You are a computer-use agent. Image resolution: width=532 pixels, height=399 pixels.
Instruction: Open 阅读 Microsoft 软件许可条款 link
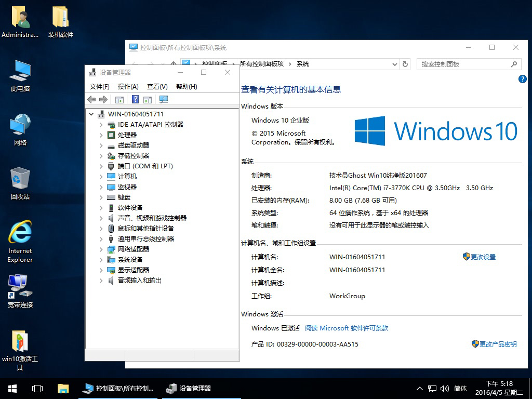click(x=347, y=328)
